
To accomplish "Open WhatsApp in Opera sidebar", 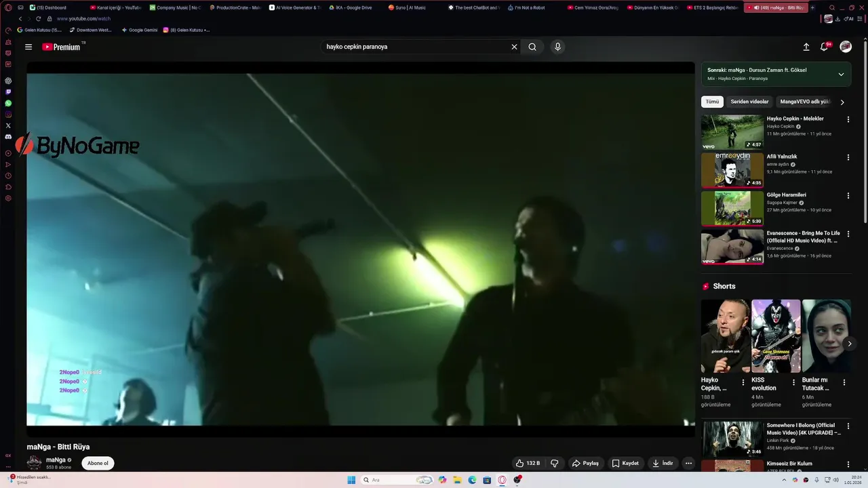I will coord(8,103).
